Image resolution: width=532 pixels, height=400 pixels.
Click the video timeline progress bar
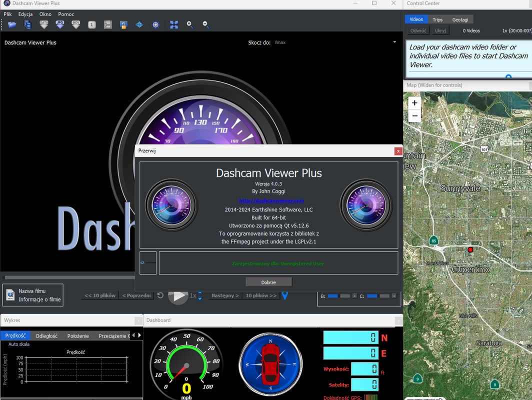tap(69, 277)
